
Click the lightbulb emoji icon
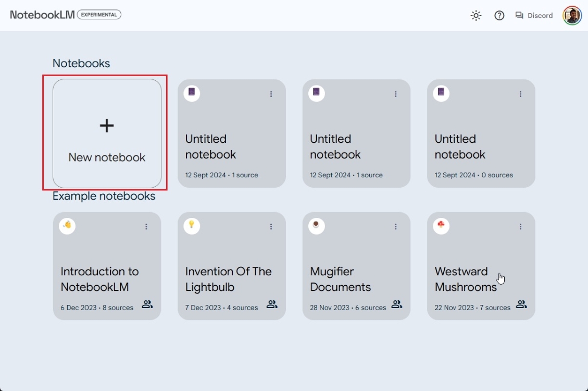click(192, 225)
